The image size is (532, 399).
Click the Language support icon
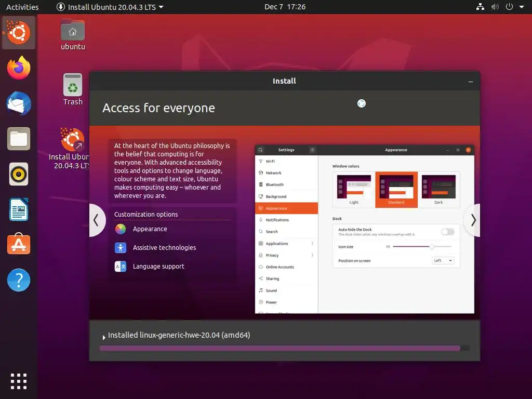(121, 267)
